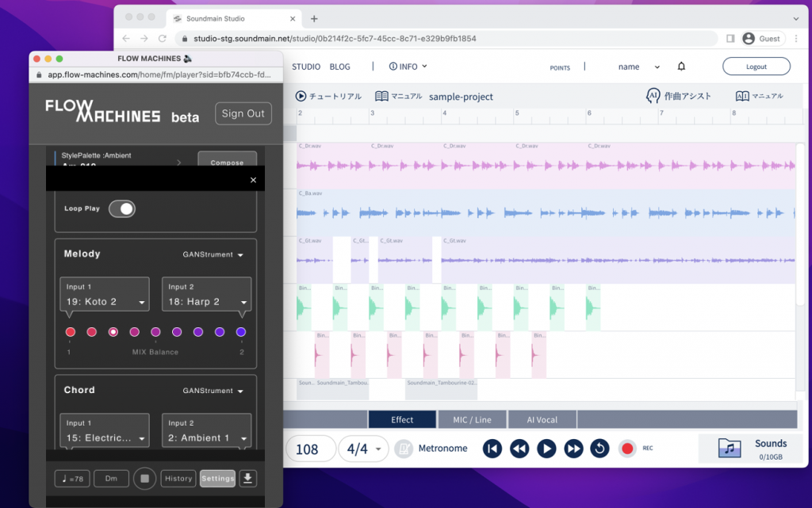Open the Guest profile menu

pyautogui.click(x=762, y=38)
